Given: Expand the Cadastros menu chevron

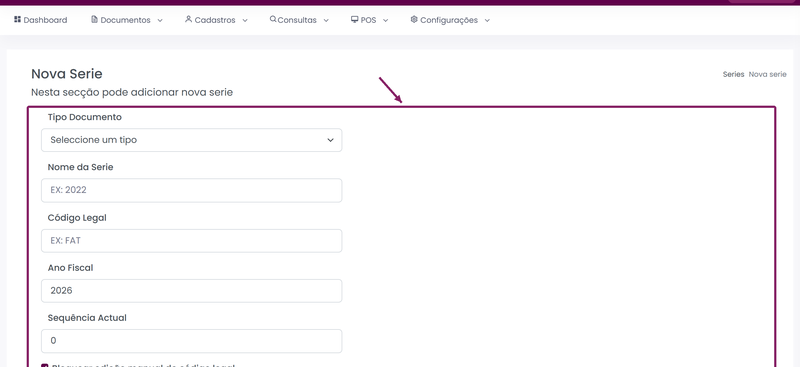Looking at the screenshot, I should click(245, 20).
